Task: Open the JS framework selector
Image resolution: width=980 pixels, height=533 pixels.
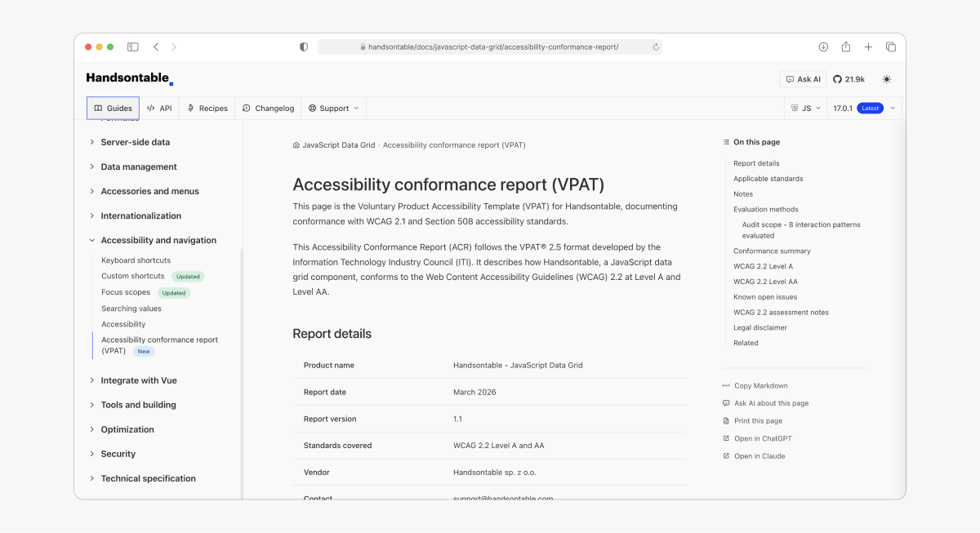Action: 804,108
